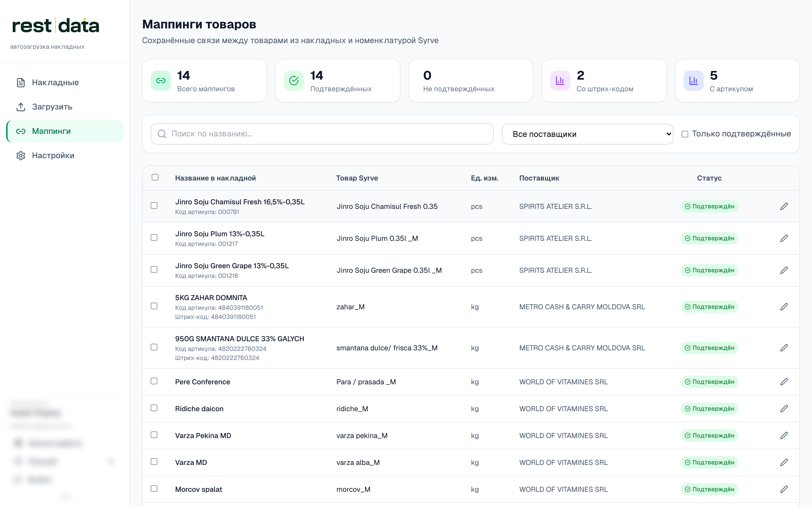Tick checkbox for 950G SMANTANA DULCE row
812x507 pixels.
[x=154, y=347]
